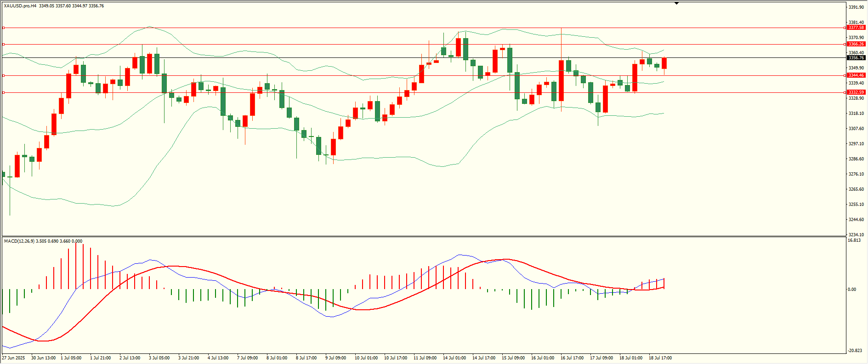Image resolution: width=868 pixels, height=364 pixels.
Task: Click the 16.813 value on MACD scale
Action: click(854, 240)
